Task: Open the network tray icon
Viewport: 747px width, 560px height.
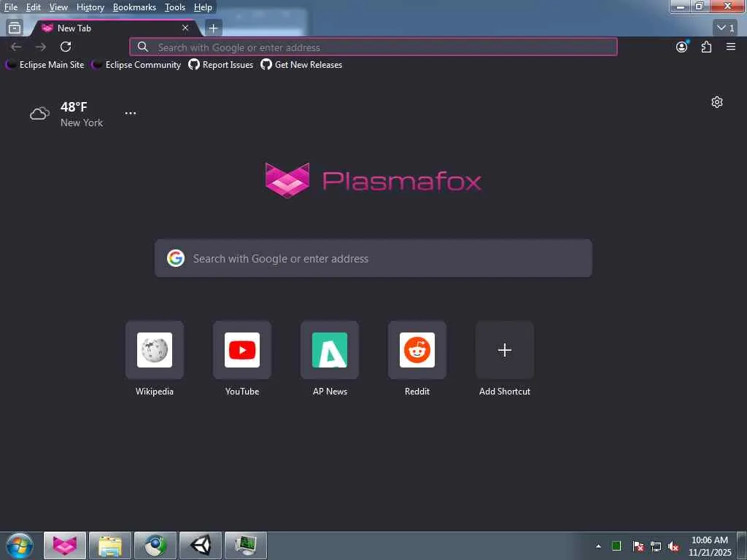Action: [x=656, y=546]
